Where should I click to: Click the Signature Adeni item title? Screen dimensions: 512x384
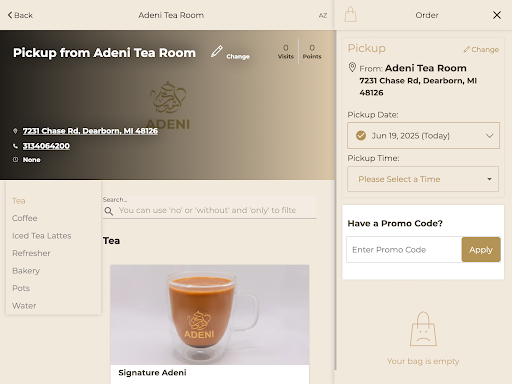pos(152,373)
